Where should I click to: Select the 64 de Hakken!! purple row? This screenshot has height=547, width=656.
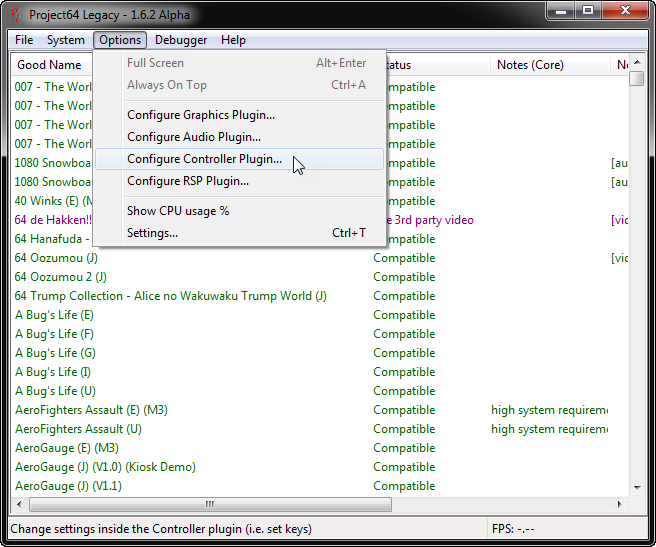53,220
